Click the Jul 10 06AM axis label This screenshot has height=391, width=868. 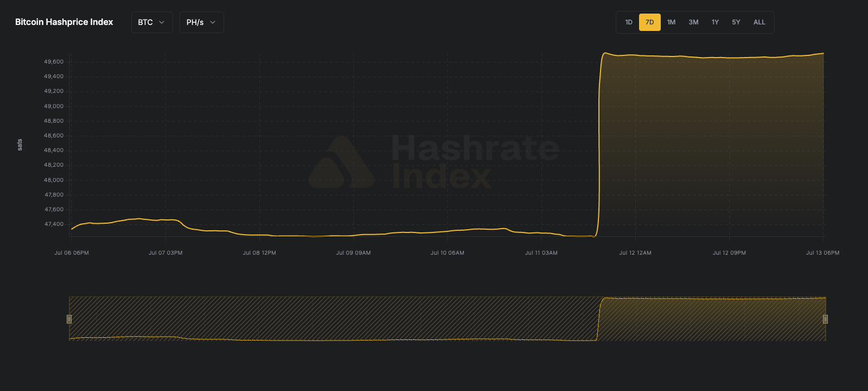point(448,253)
